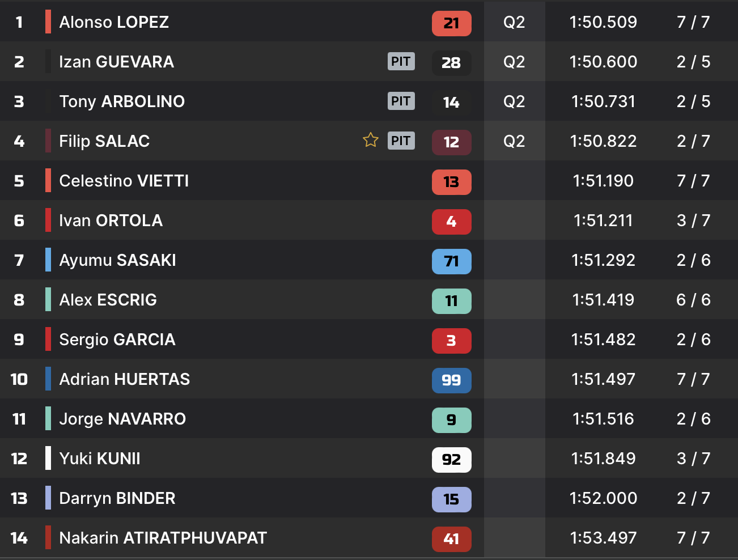This screenshot has height=560, width=738.
Task: Click the favorite star next to Filip SALAC
Action: coord(371,140)
